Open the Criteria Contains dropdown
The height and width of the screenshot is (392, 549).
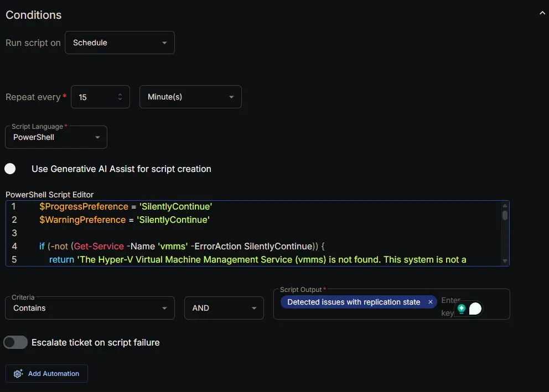(90, 308)
